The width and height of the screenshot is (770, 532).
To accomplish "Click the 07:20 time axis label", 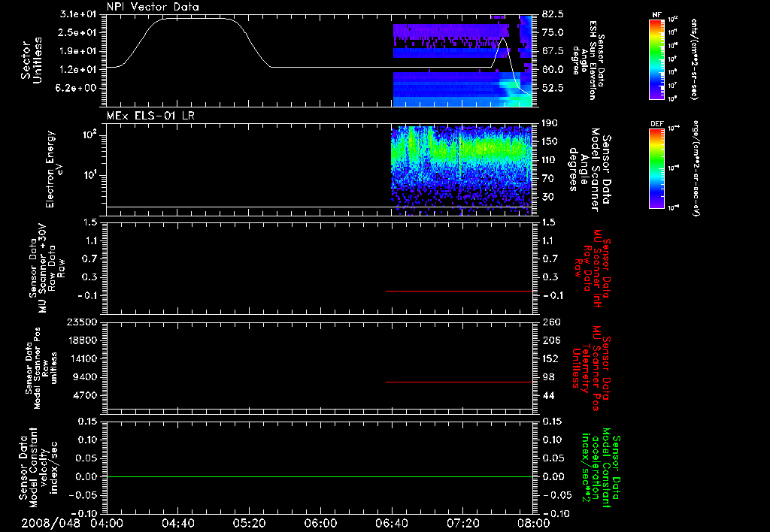I will pyautogui.click(x=462, y=523).
